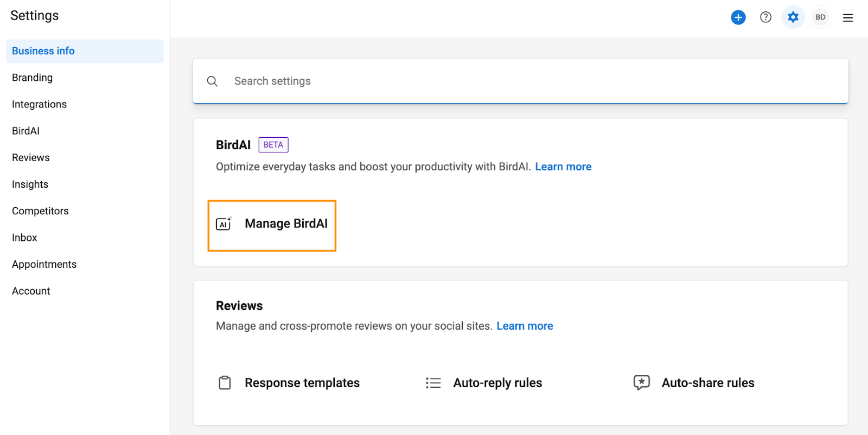The width and height of the screenshot is (868, 435).
Task: Click the BETA badge next to BirdAI
Action: tap(273, 145)
